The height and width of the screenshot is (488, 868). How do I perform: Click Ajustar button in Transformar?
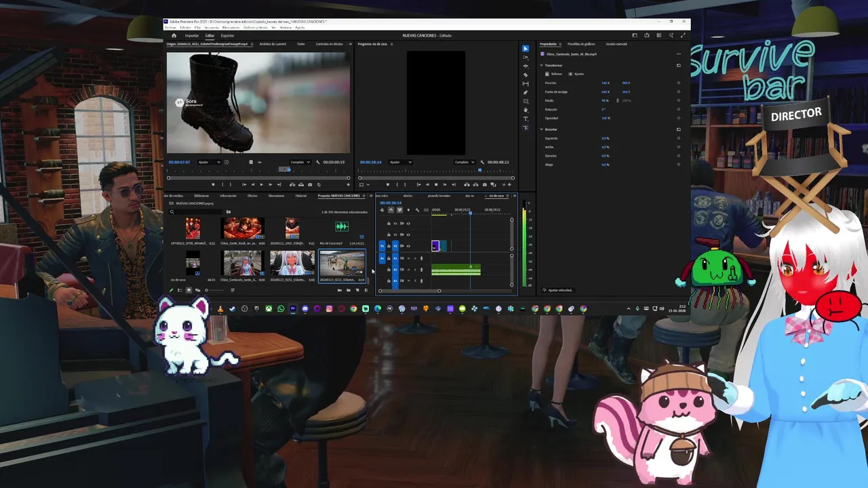[x=576, y=74]
